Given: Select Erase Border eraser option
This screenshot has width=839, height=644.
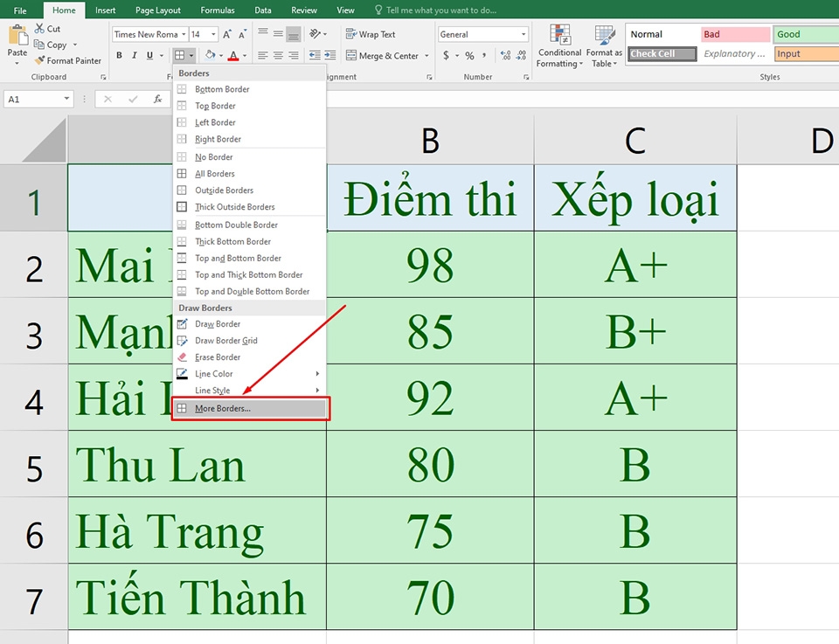Looking at the screenshot, I should coord(249,357).
